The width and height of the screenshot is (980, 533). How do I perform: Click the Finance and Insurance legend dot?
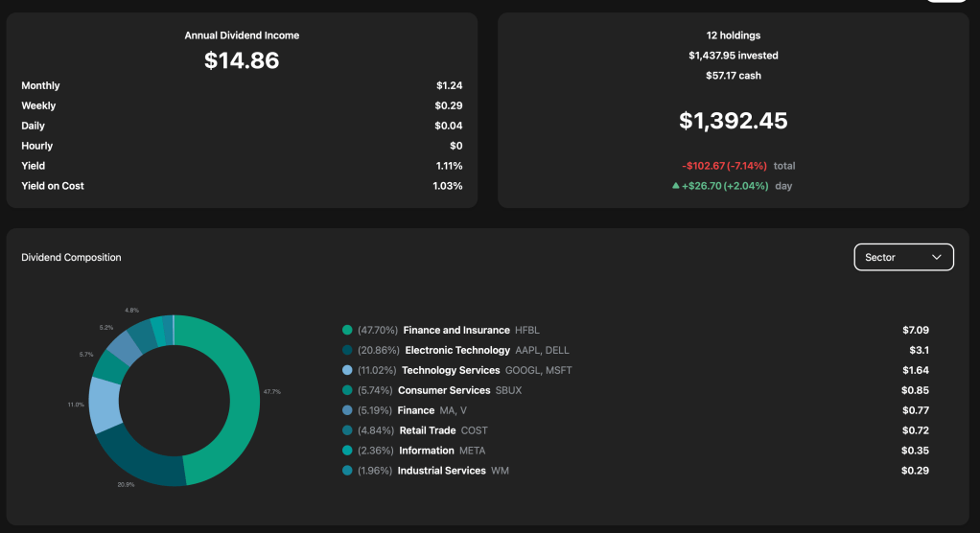coord(347,330)
